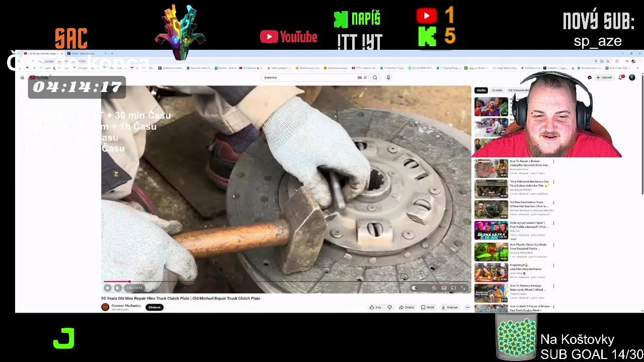Image resolution: width=644 pixels, height=362 pixels.
Task: Open Caterpillar Sprocket Drive video thumbnail
Action: 491,168
